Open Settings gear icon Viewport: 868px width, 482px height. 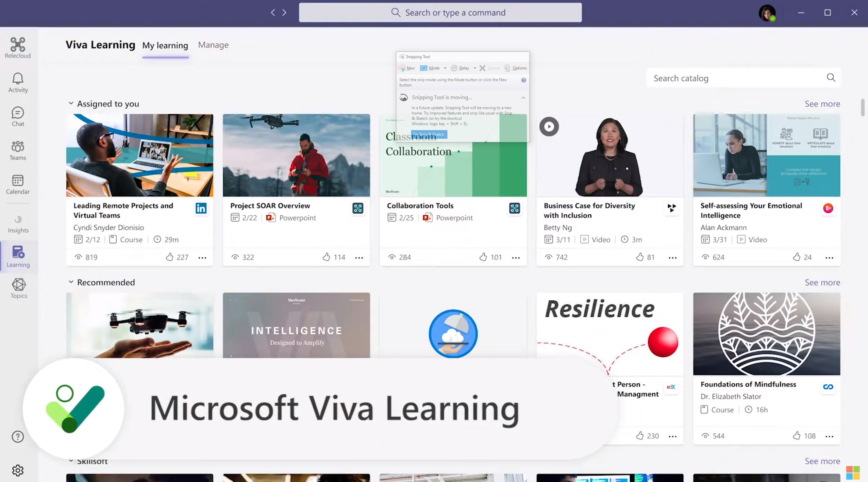pyautogui.click(x=17, y=470)
